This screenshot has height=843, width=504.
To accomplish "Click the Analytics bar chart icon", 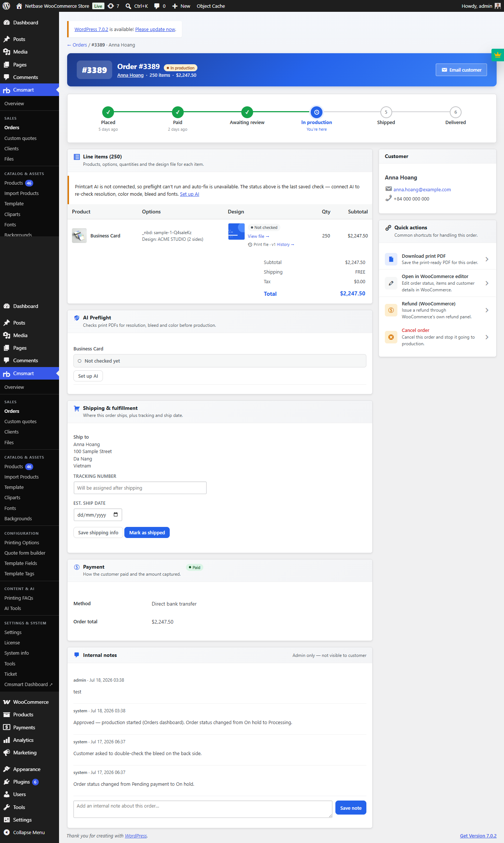I will click(x=7, y=740).
